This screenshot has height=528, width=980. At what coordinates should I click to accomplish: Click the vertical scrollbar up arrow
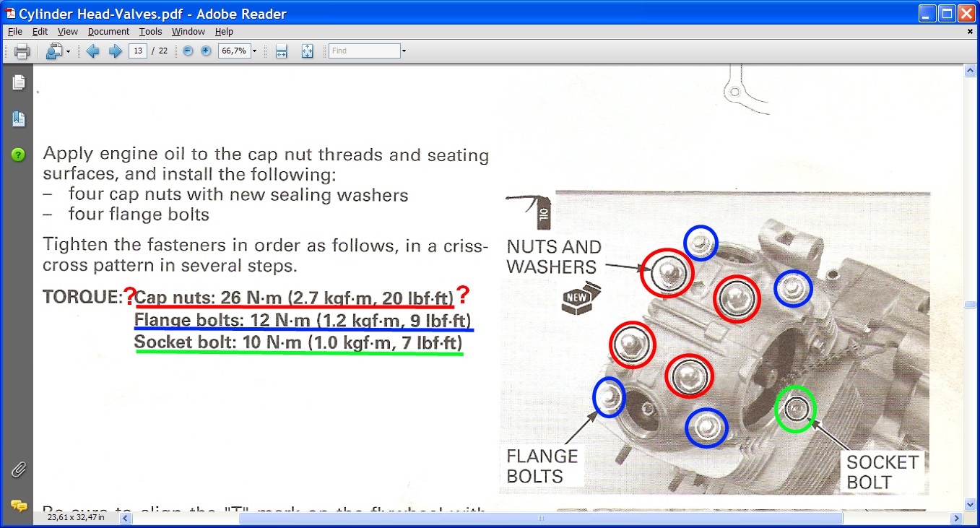(x=971, y=71)
